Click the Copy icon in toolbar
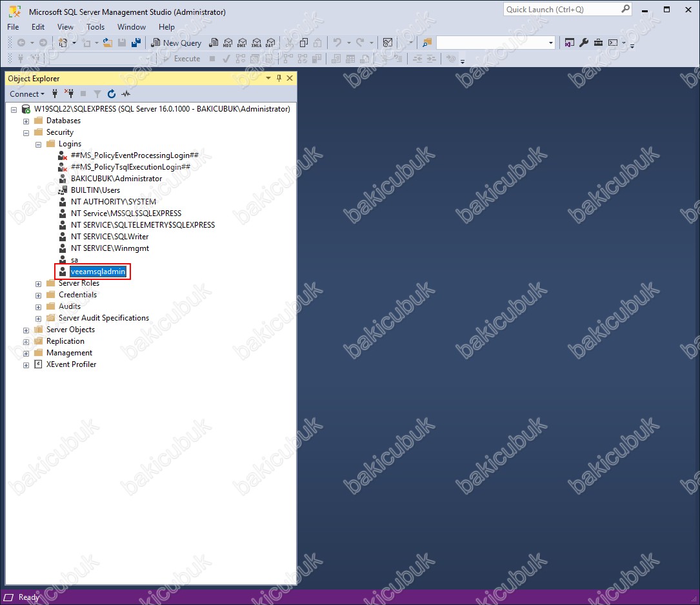 pyautogui.click(x=304, y=43)
